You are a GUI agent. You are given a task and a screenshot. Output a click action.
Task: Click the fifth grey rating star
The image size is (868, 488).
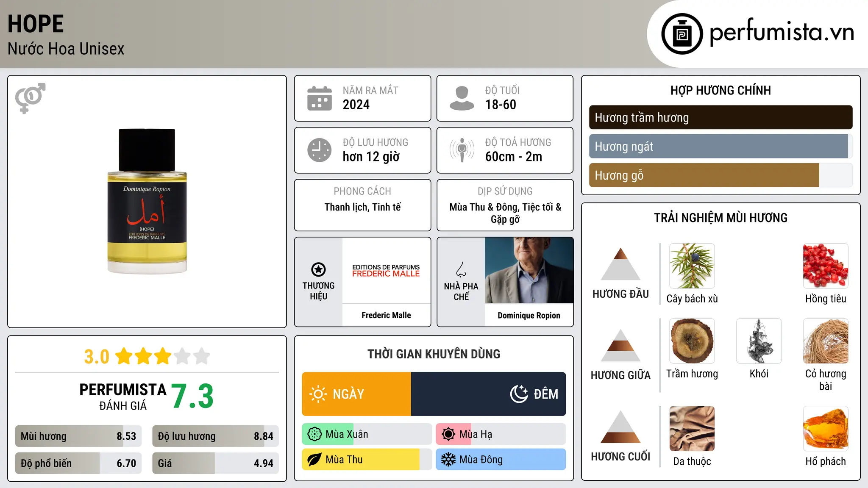(x=202, y=356)
